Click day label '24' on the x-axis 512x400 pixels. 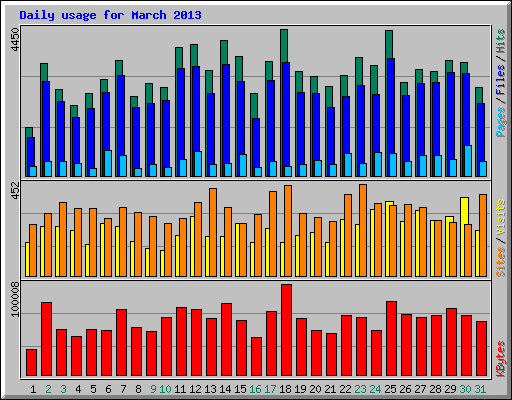(x=375, y=389)
